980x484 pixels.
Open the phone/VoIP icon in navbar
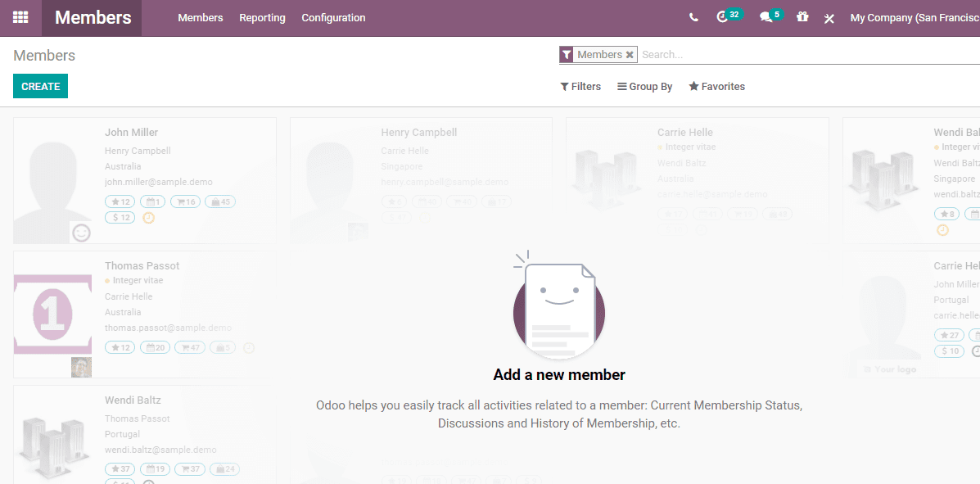click(693, 17)
